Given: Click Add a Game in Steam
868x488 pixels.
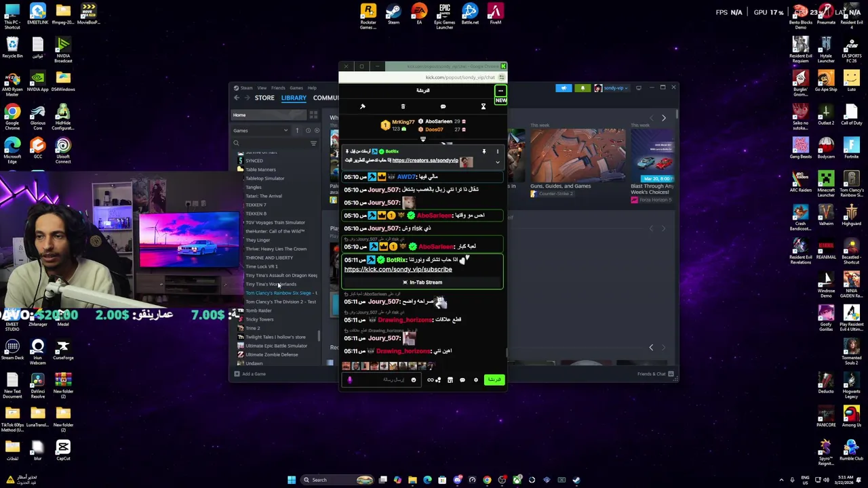Looking at the screenshot, I should pos(250,374).
